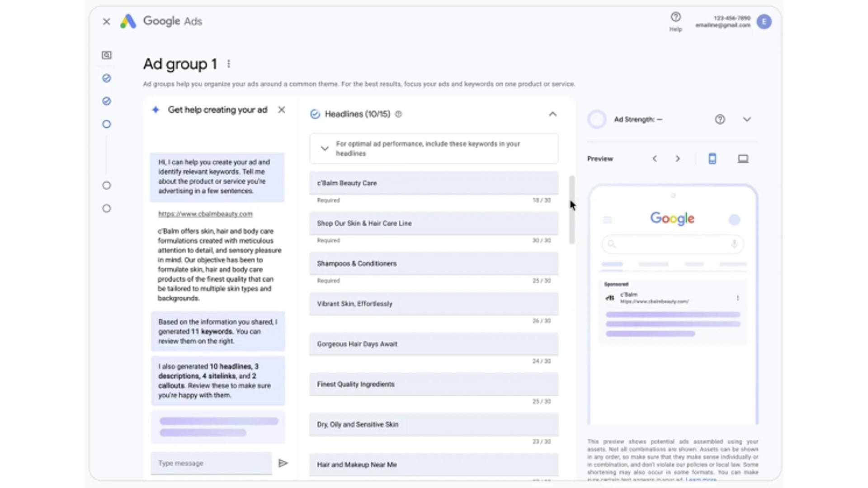868x488 pixels.
Task: Open three-dot menu in sponsored ad preview
Action: click(x=737, y=298)
